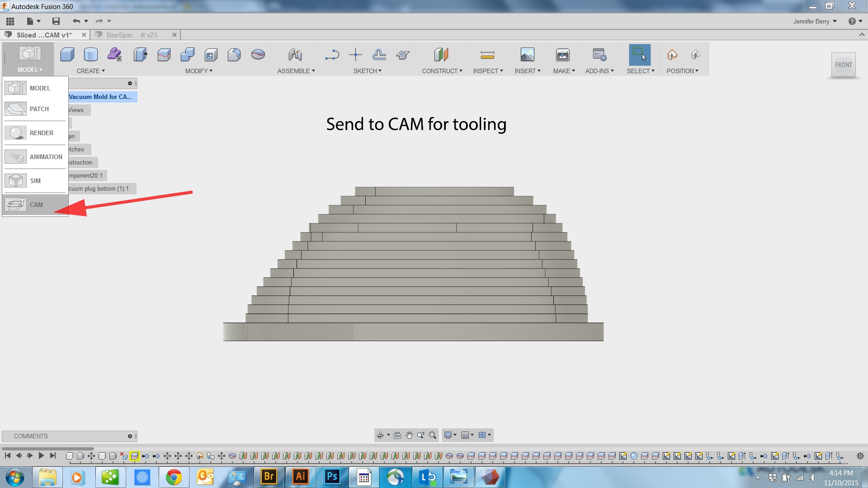Expand the COMMENTS panel toggle
The height and width of the screenshot is (488, 868).
click(130, 436)
